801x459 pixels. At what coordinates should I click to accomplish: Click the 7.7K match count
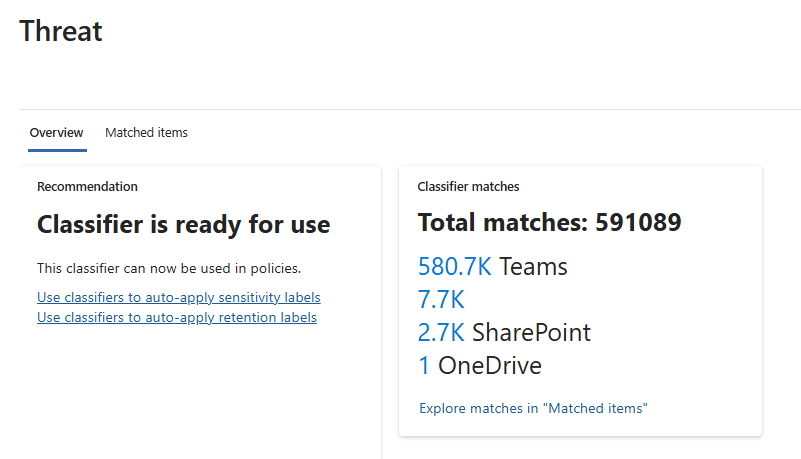(440, 300)
